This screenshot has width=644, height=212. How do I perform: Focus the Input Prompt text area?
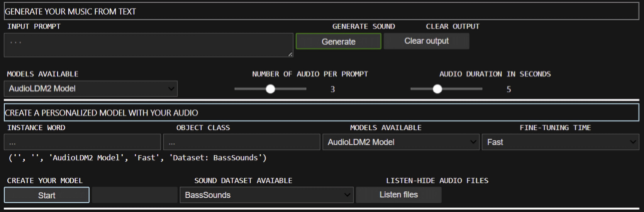pyautogui.click(x=148, y=45)
